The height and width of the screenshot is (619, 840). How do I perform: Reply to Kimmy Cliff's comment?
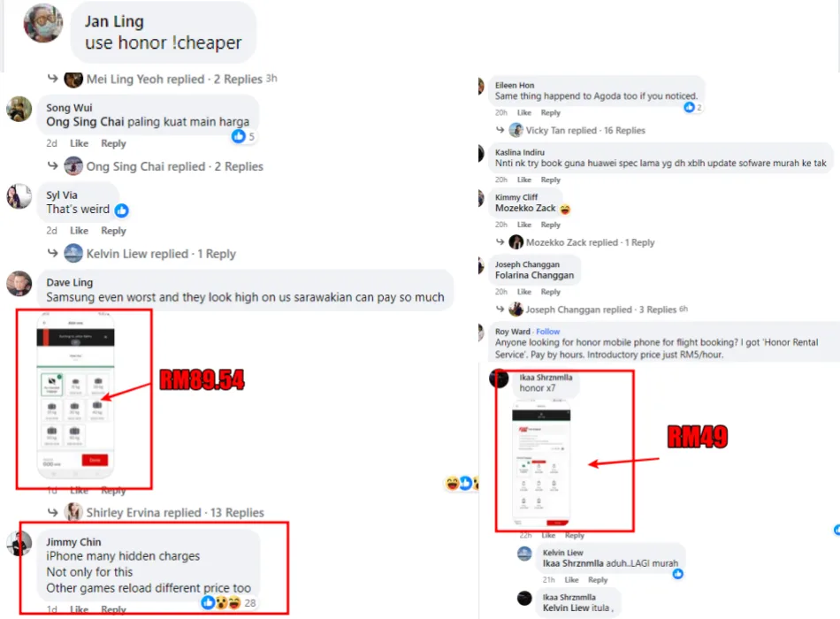(x=550, y=225)
